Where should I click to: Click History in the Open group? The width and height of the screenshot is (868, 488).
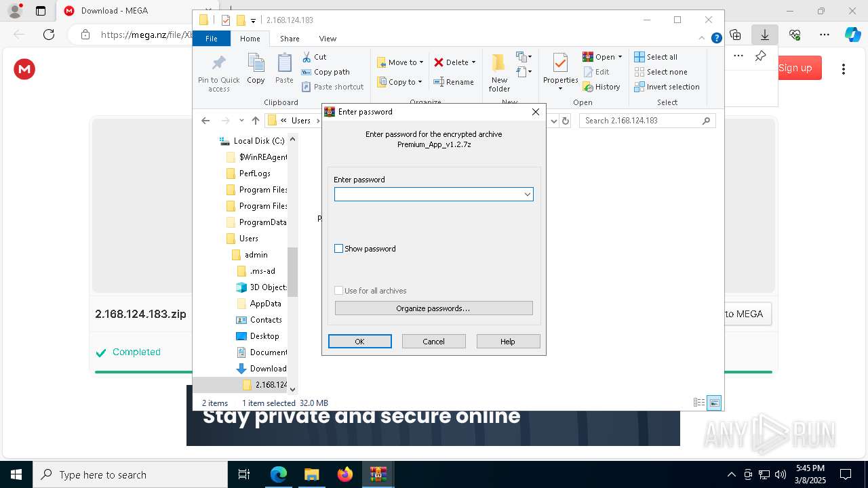(x=601, y=87)
